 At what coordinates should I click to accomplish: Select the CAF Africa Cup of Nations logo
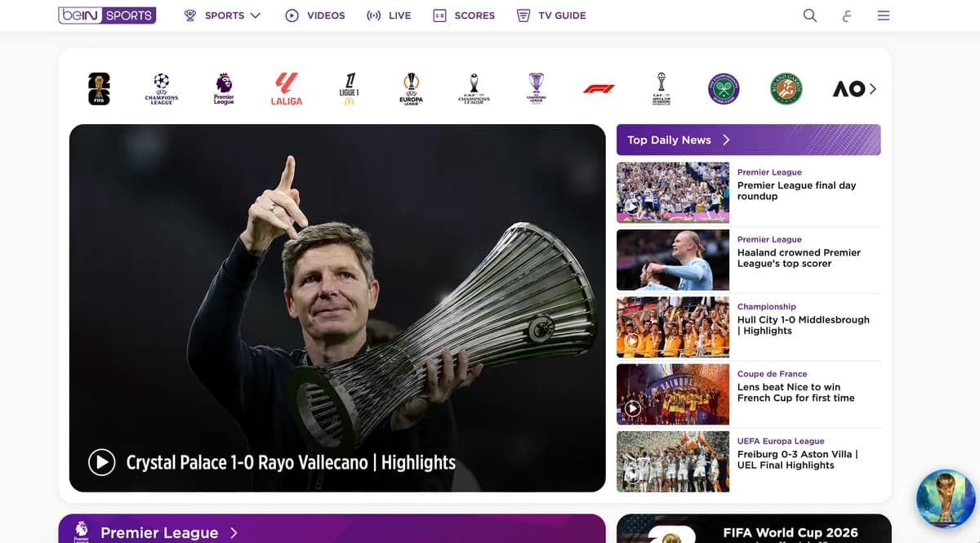click(x=661, y=88)
